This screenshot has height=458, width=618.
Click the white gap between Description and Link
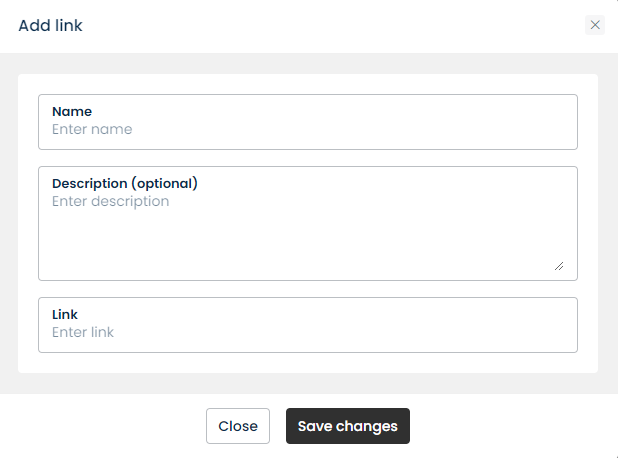[308, 289]
